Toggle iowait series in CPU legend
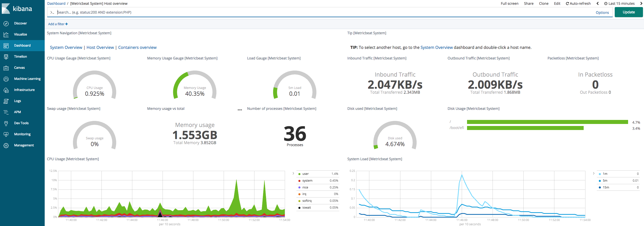Viewport: 644px width, 226px height. (318, 208)
